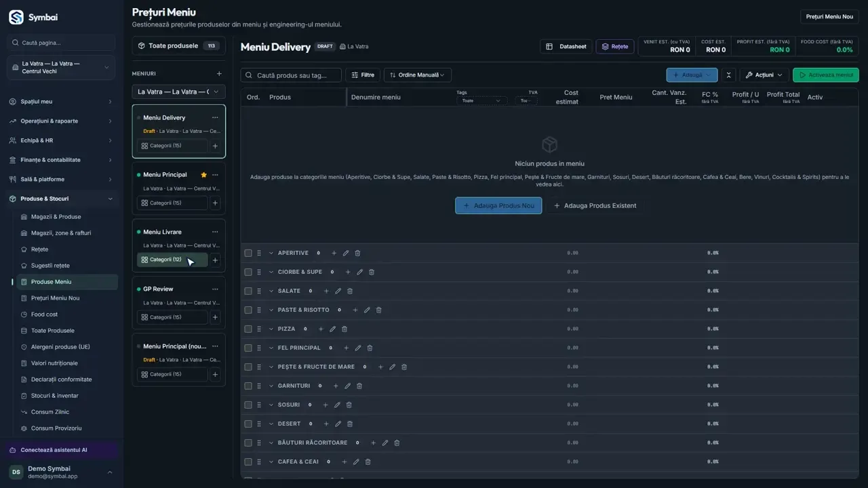Open the Tags filter dropdown showing Toate
Image resolution: width=868 pixels, height=488 pixels.
pos(482,101)
